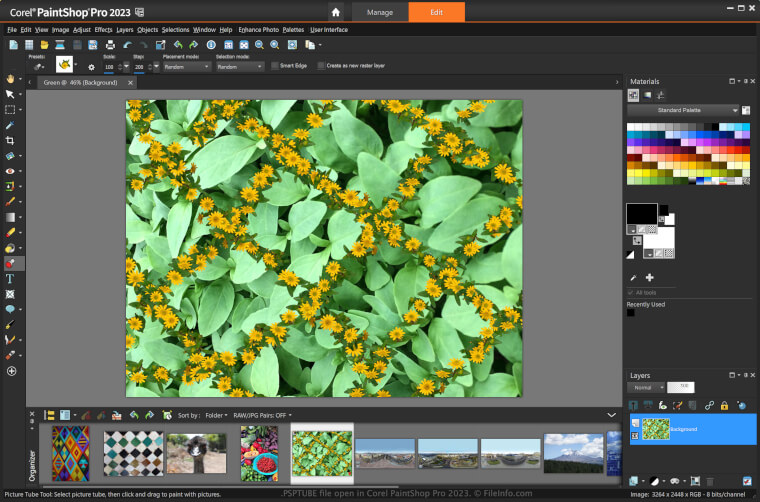Select the Dropper tool
The image size is (760, 502).
11,126
